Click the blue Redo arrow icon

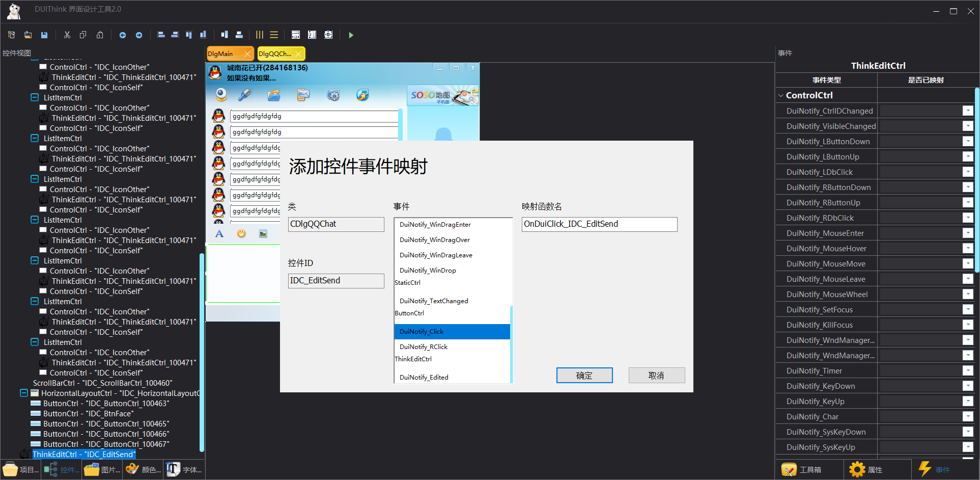point(139,35)
